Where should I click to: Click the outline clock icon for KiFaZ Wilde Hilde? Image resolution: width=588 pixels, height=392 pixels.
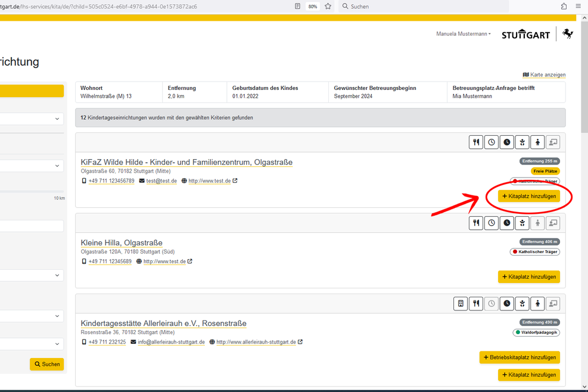coord(491,142)
